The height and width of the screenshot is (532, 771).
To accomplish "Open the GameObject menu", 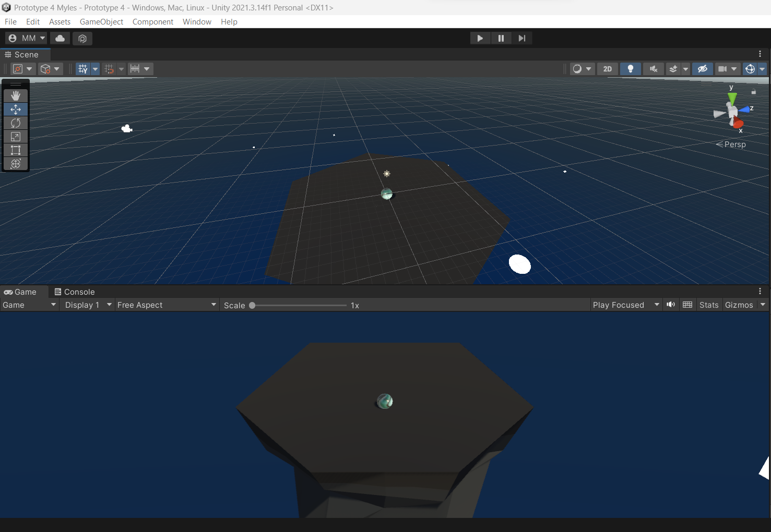I will click(x=101, y=21).
